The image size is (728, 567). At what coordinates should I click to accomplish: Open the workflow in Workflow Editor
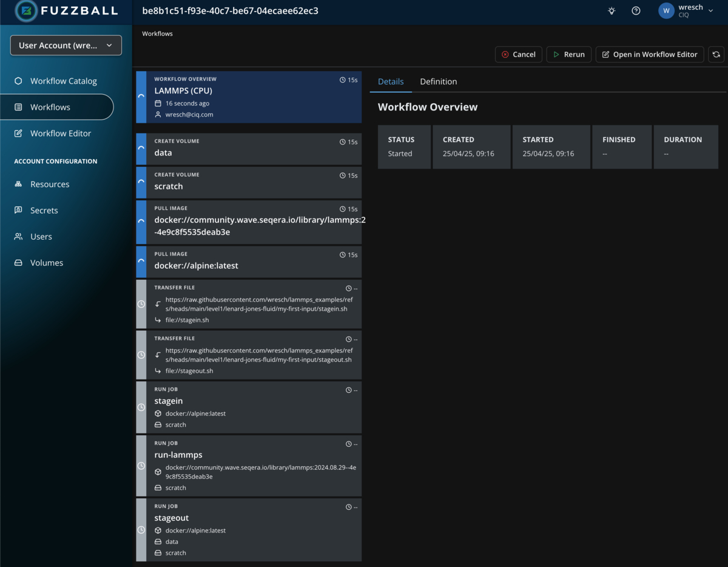click(x=649, y=54)
